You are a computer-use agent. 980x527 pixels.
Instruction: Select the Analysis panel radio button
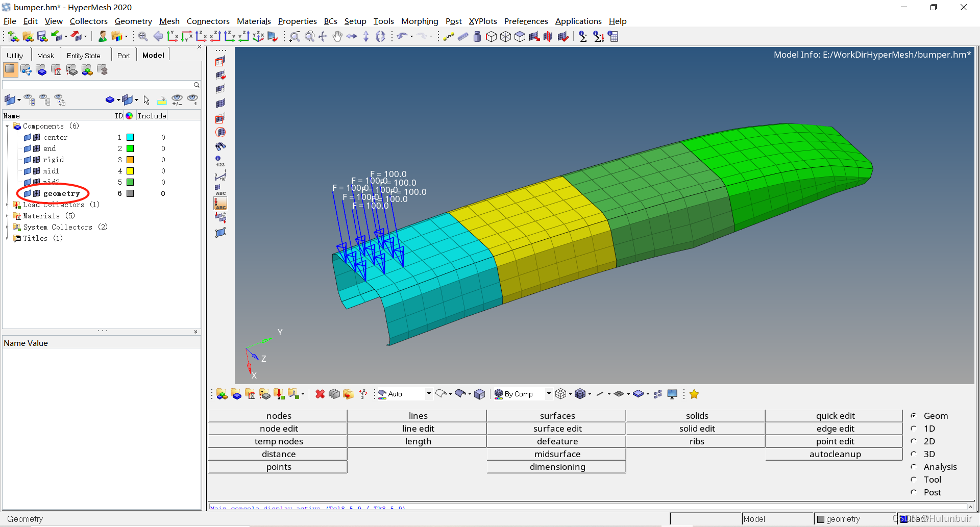tap(914, 467)
